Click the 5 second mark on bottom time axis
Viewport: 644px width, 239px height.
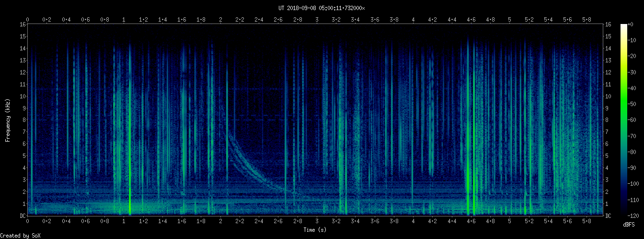pos(509,221)
